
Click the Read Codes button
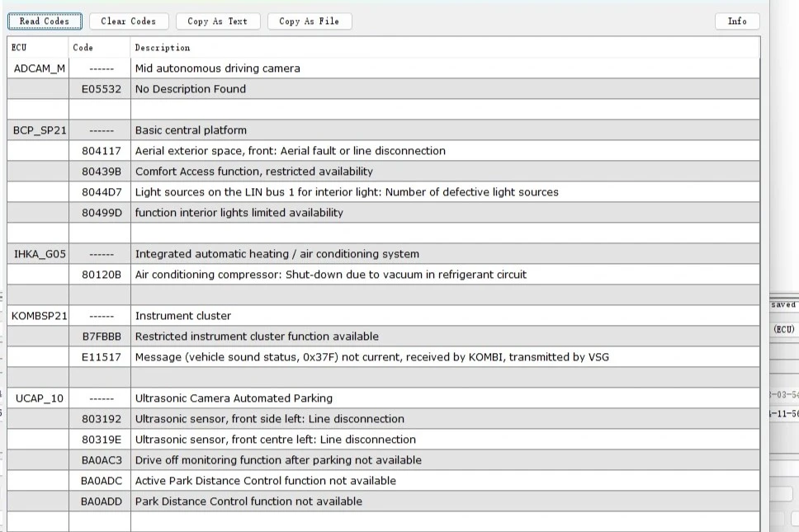coord(45,21)
